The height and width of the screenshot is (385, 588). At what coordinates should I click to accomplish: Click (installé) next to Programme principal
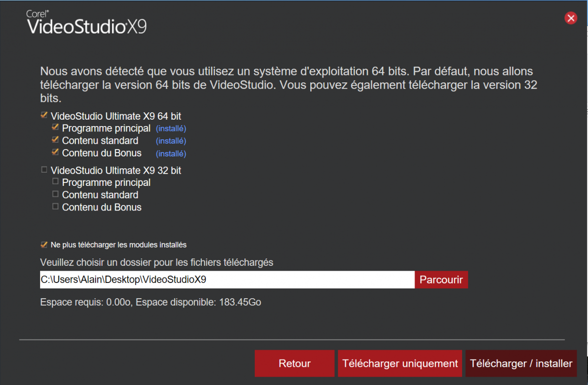tap(171, 129)
